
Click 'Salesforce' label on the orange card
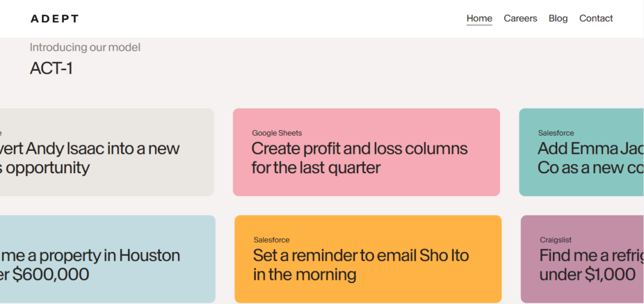(271, 240)
